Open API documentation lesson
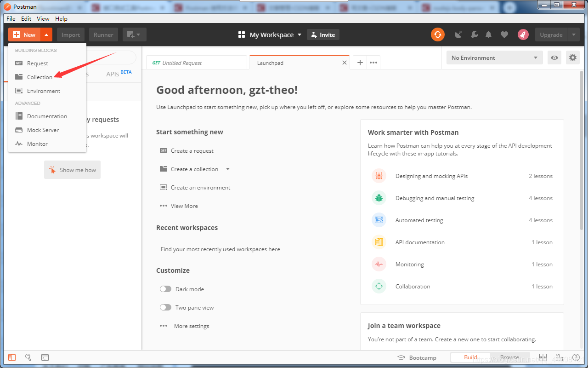Image resolution: width=588 pixels, height=368 pixels. point(462,242)
